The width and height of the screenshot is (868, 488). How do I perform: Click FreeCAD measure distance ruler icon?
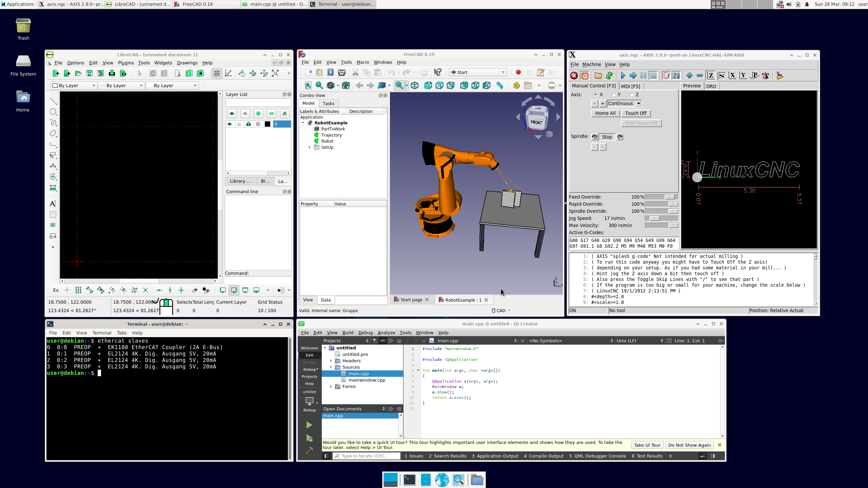coord(499,85)
